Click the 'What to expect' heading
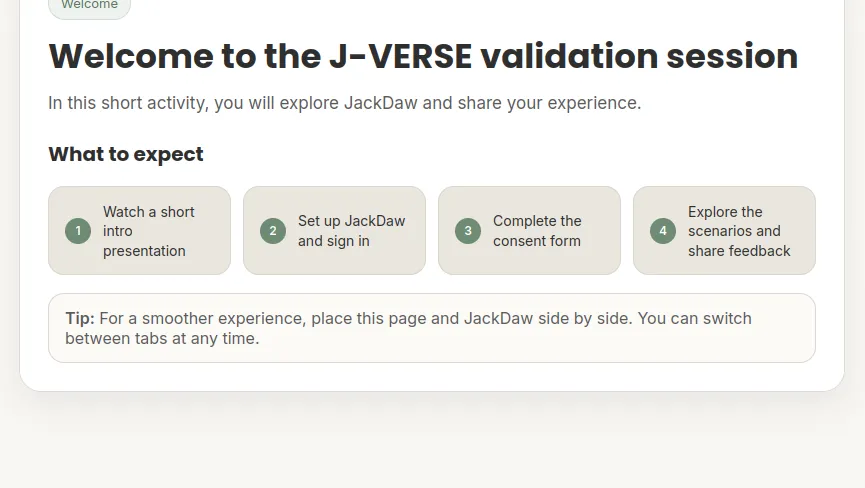Screen dimensions: 865x488 click(x=126, y=154)
